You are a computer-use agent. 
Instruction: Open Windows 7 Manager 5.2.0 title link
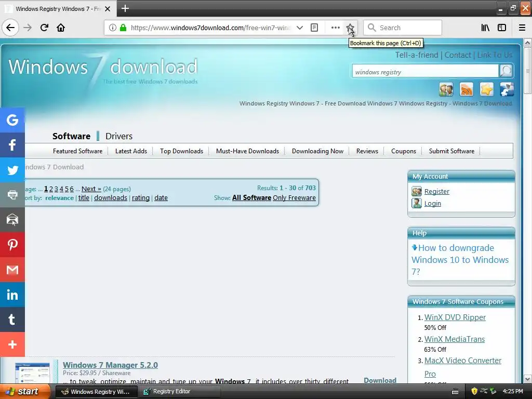110,365
